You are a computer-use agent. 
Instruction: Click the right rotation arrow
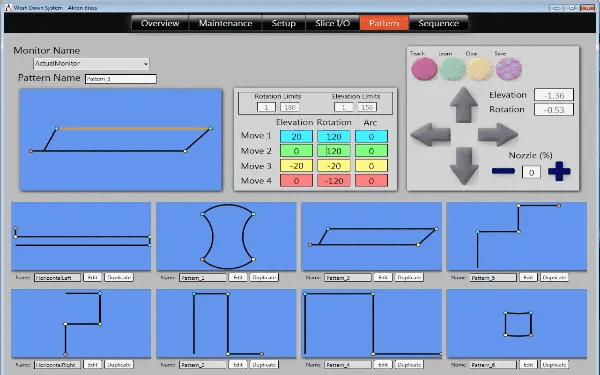(x=498, y=134)
